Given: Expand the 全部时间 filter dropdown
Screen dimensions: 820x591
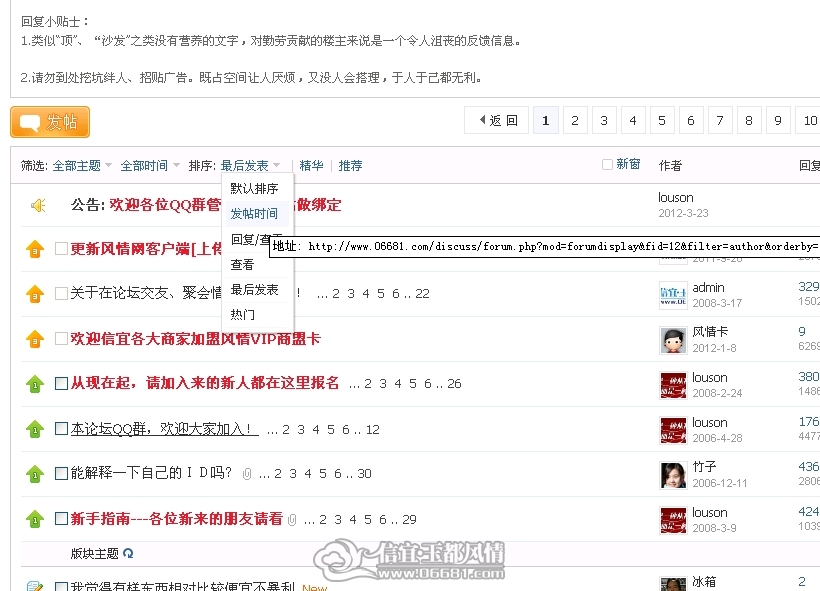Looking at the screenshot, I should 150,166.
